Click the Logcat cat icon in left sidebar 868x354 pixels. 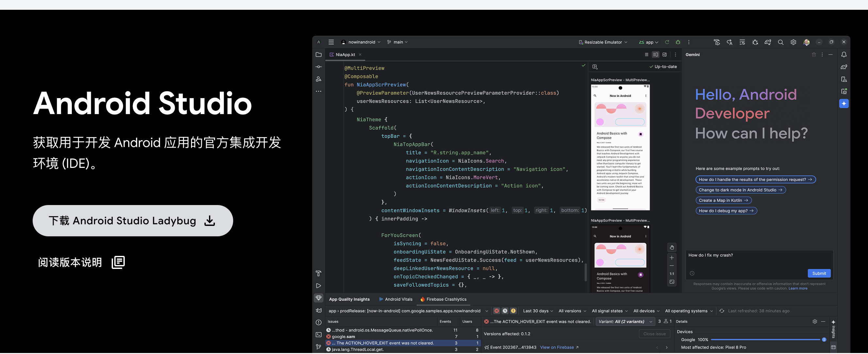tap(318, 310)
